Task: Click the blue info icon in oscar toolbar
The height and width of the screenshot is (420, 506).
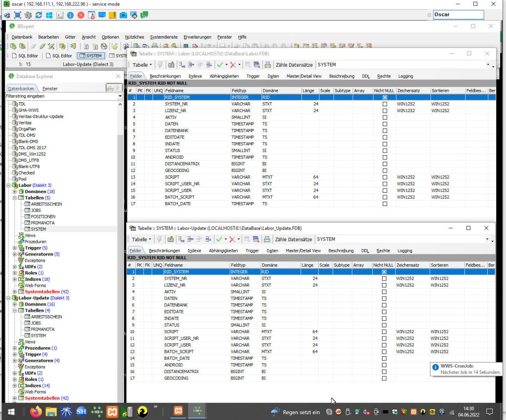Action: pos(70,15)
